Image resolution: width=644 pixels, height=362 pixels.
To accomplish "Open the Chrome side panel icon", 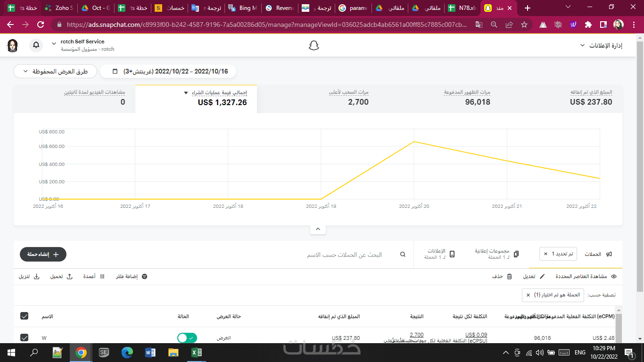I will (603, 25).
